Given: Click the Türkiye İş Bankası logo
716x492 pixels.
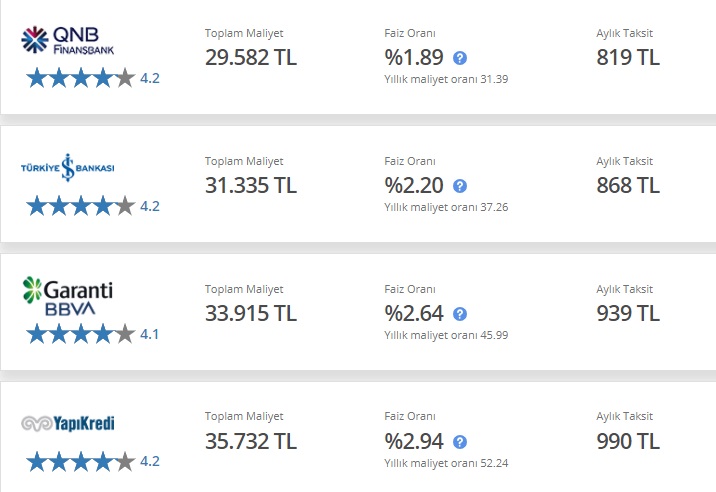Looking at the screenshot, I should 68,168.
